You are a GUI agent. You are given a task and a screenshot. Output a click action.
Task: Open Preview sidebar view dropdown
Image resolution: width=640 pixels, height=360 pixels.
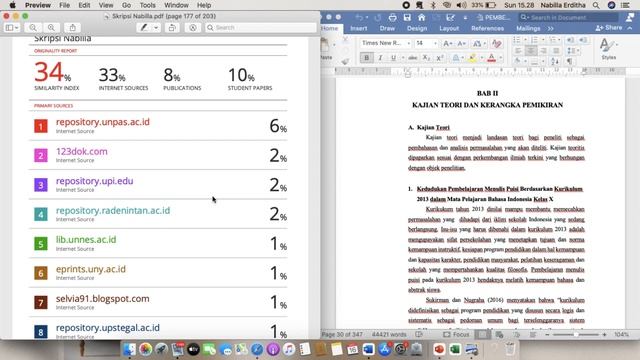point(11,27)
